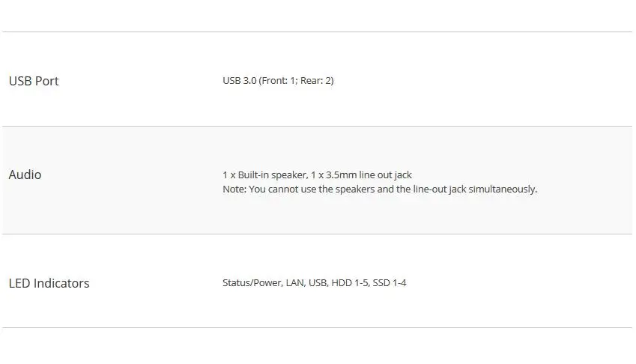Click the word "simultaneously." in the note
This screenshot has height=364, width=636.
pos(503,189)
